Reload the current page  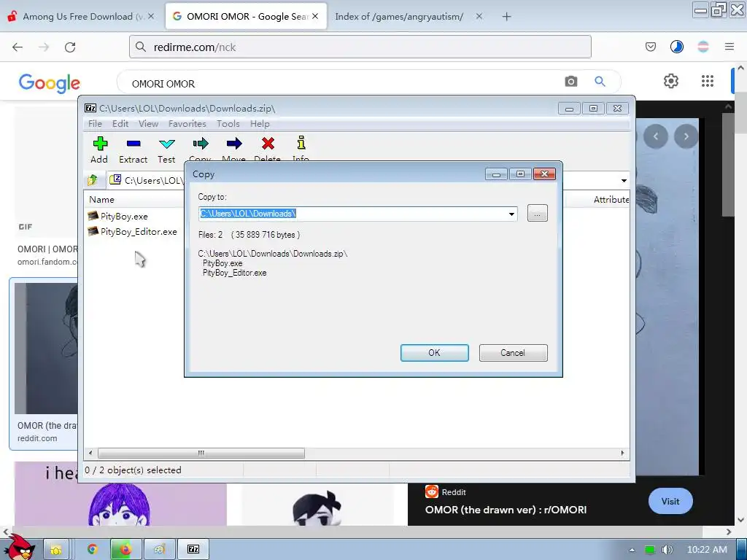click(x=70, y=47)
